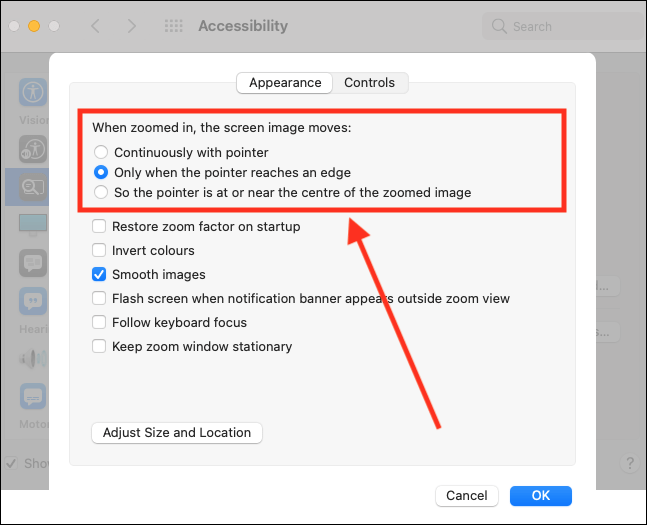Pick 'So the pointer is at or near the centre'
This screenshot has height=525, width=647.
[101, 192]
